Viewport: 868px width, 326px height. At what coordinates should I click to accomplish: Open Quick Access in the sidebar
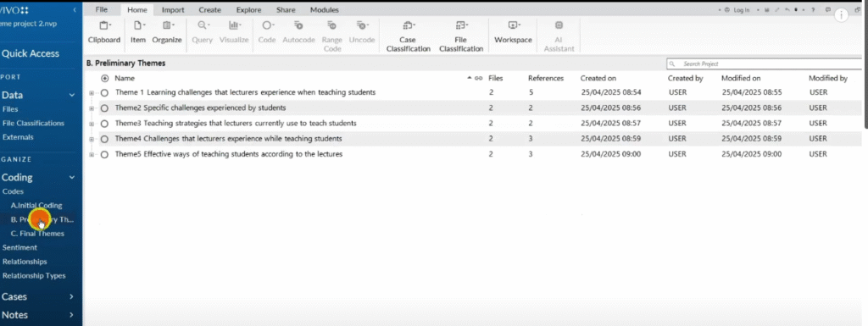(x=31, y=53)
